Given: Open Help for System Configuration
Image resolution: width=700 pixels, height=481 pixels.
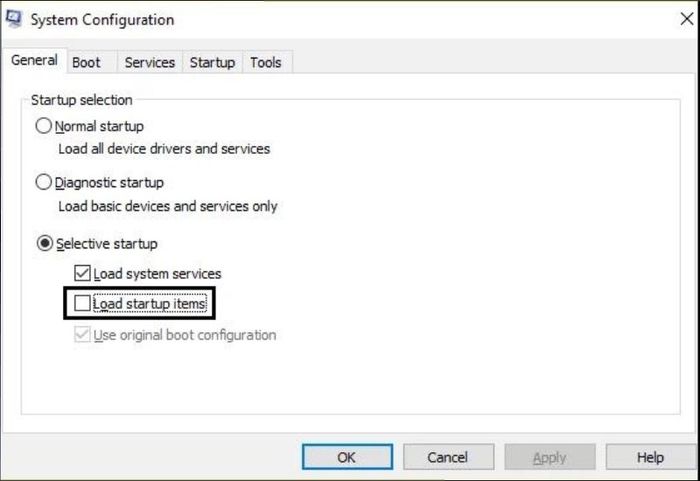Looking at the screenshot, I should [x=650, y=457].
